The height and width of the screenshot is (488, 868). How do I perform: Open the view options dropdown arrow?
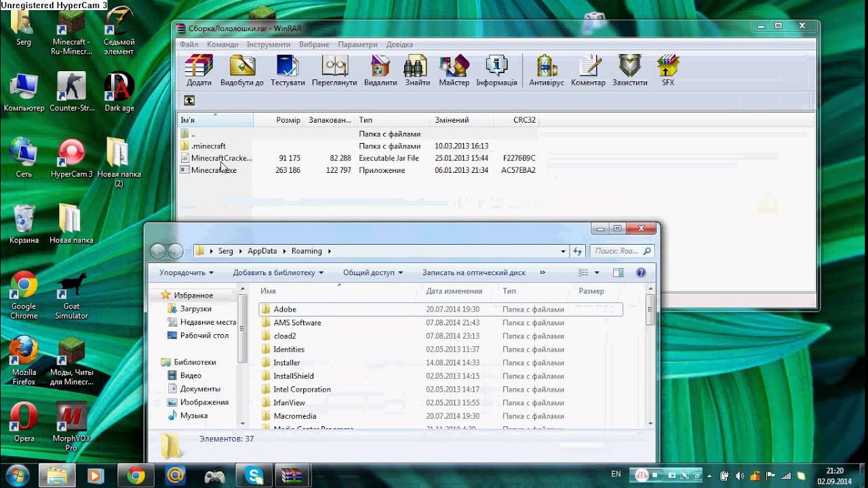pos(597,272)
